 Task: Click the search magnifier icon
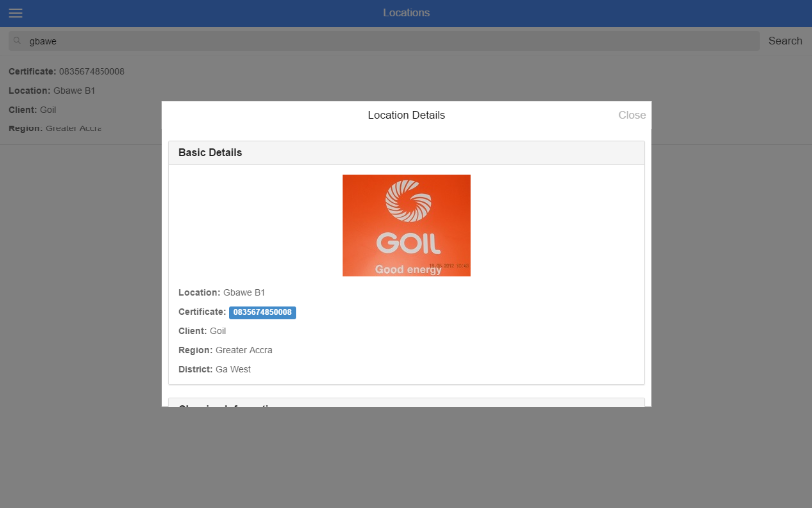17,41
